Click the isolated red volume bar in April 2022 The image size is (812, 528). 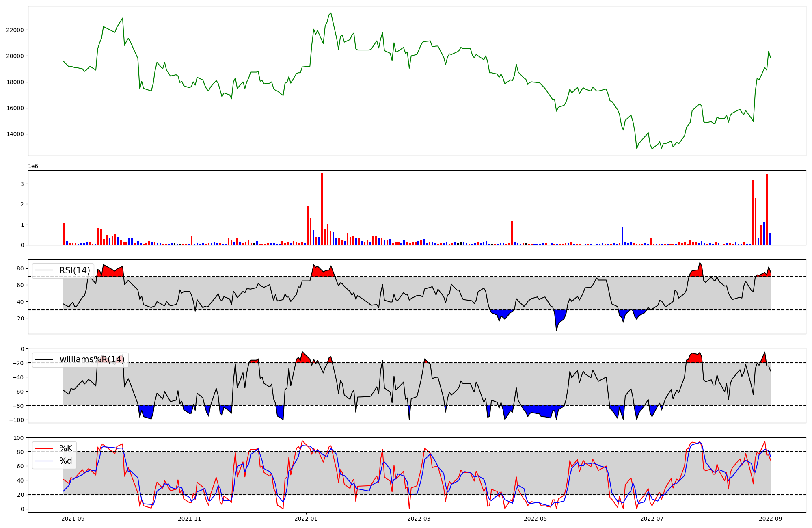tap(512, 233)
